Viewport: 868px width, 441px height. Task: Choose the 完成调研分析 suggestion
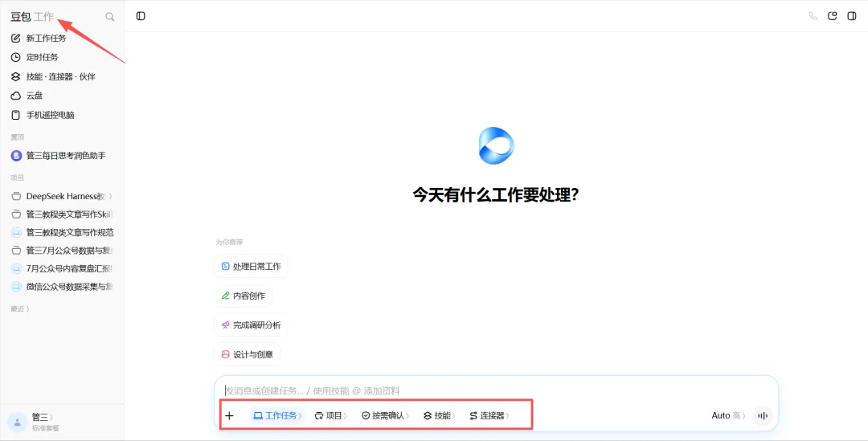[x=251, y=325]
